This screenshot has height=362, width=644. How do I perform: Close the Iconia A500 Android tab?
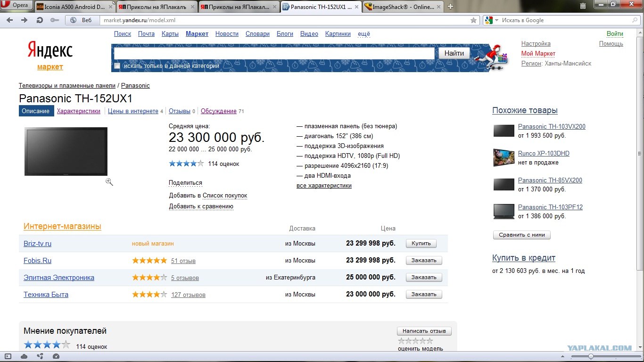(x=110, y=7)
